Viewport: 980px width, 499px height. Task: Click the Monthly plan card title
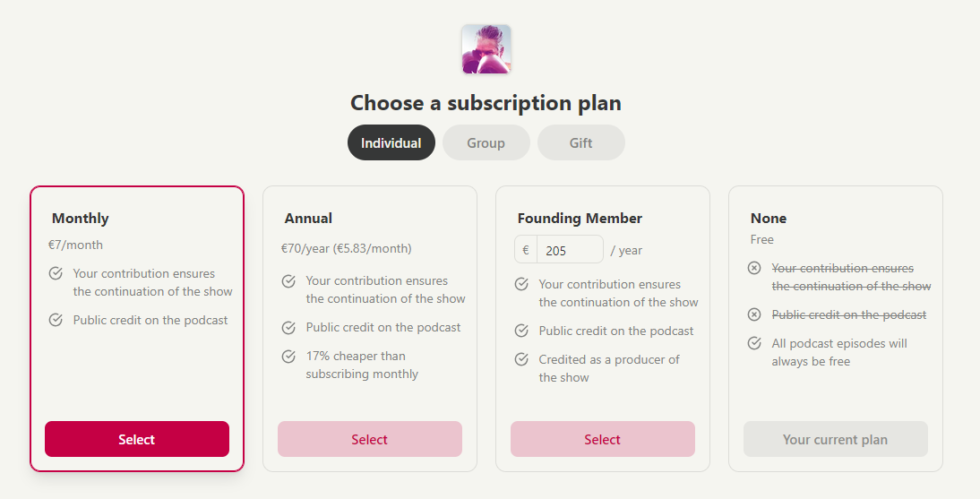80,219
